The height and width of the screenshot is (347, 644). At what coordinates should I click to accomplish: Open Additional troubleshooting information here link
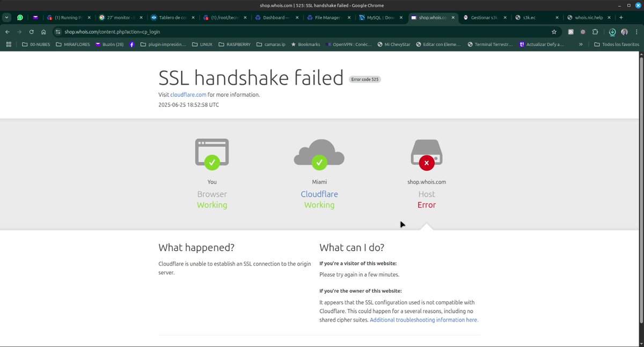(x=424, y=320)
